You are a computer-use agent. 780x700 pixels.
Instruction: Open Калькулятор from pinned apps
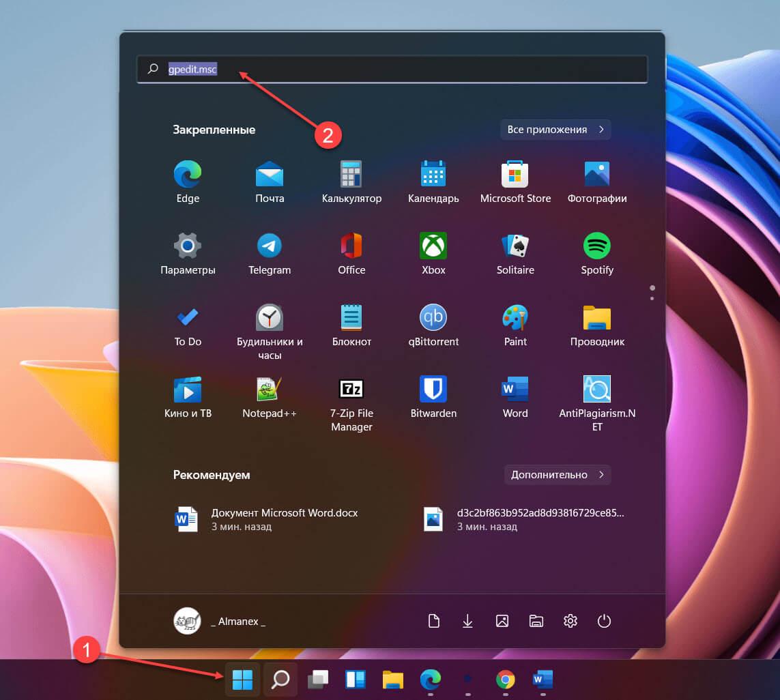(351, 182)
